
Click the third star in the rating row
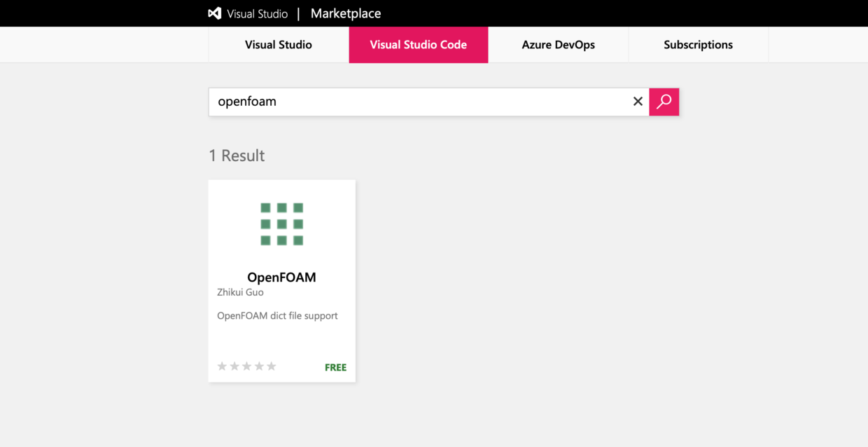247,366
